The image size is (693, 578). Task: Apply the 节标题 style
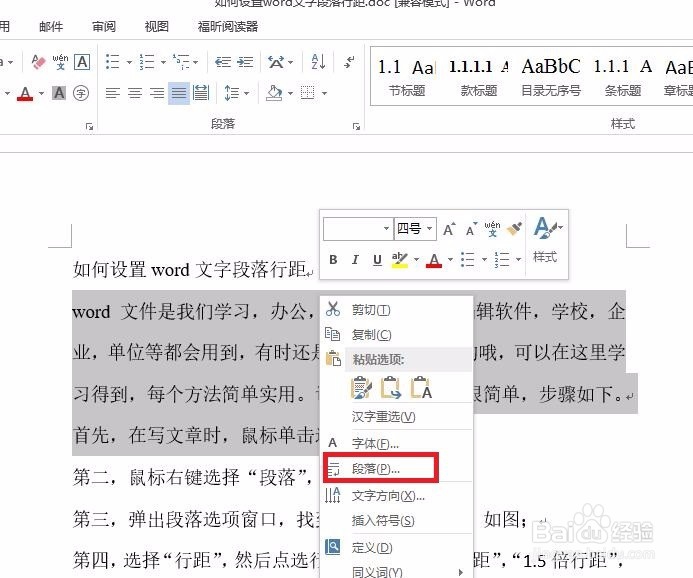[407, 76]
